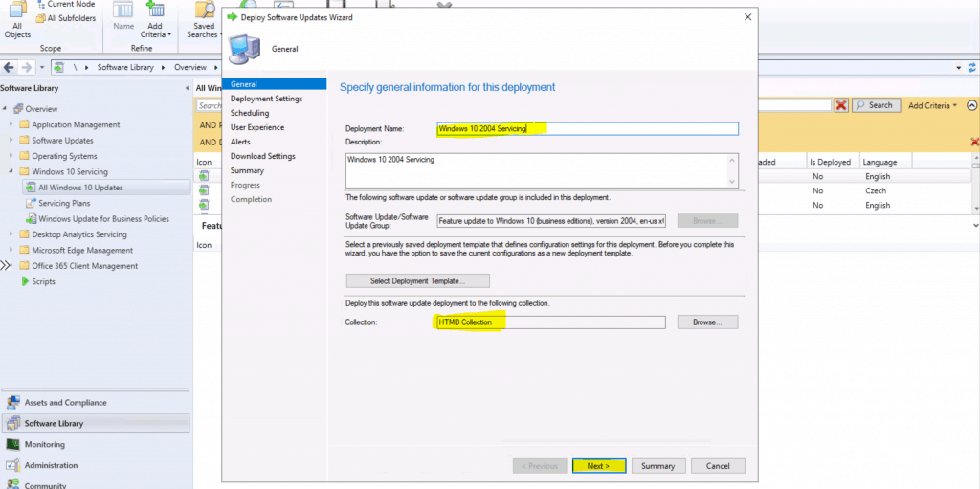Switch to Monitoring workspace
Screen dimensions: 980x489
pos(95,445)
